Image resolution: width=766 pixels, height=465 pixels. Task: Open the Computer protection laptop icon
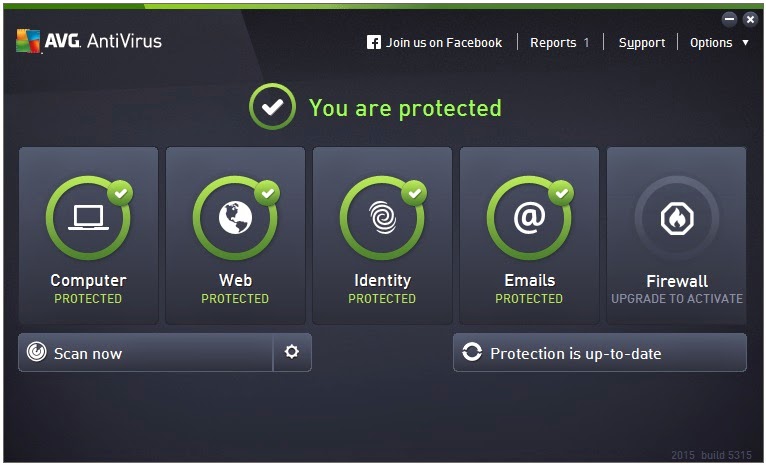click(x=88, y=218)
